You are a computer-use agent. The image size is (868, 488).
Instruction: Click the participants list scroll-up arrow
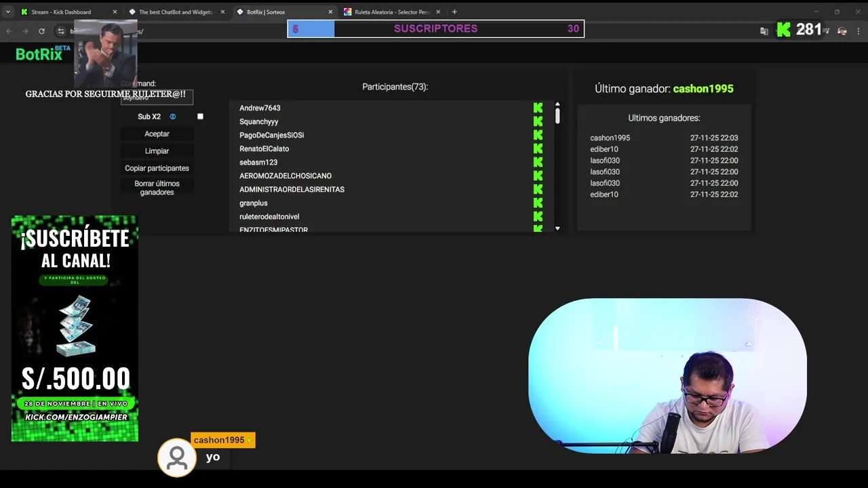tap(557, 104)
